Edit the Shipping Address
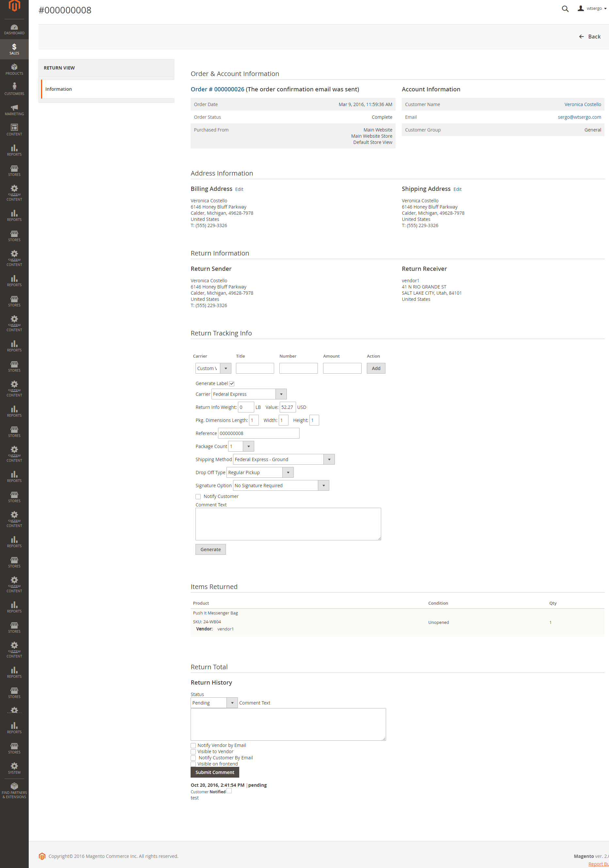 tap(458, 189)
